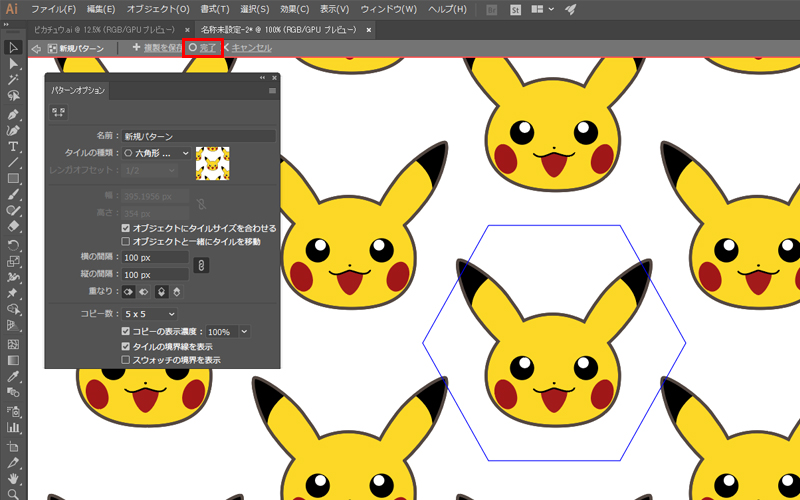800x500 pixels.
Task: Open the オブジェクト(O) menu
Action: point(158,9)
